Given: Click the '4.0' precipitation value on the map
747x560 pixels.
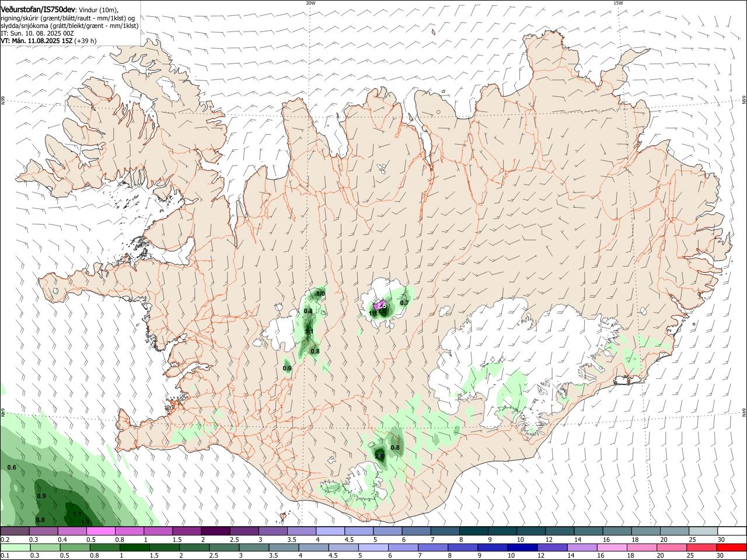Looking at the screenshot, I should [320, 293].
